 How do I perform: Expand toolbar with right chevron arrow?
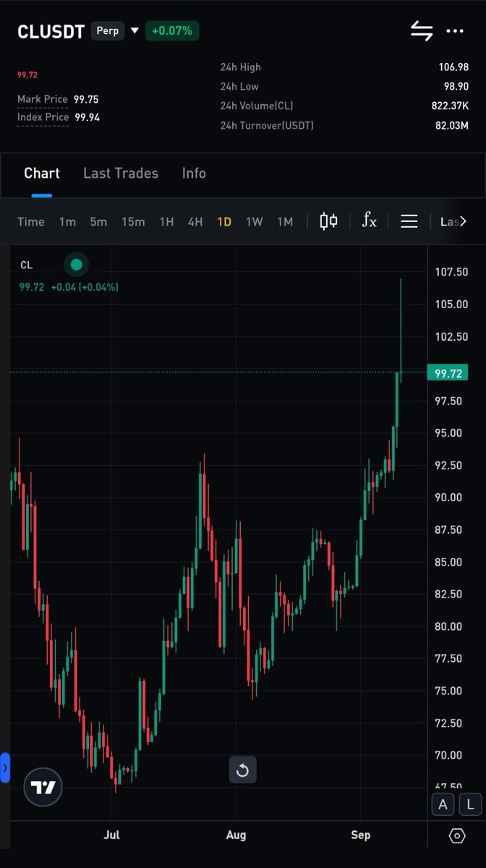coord(464,221)
